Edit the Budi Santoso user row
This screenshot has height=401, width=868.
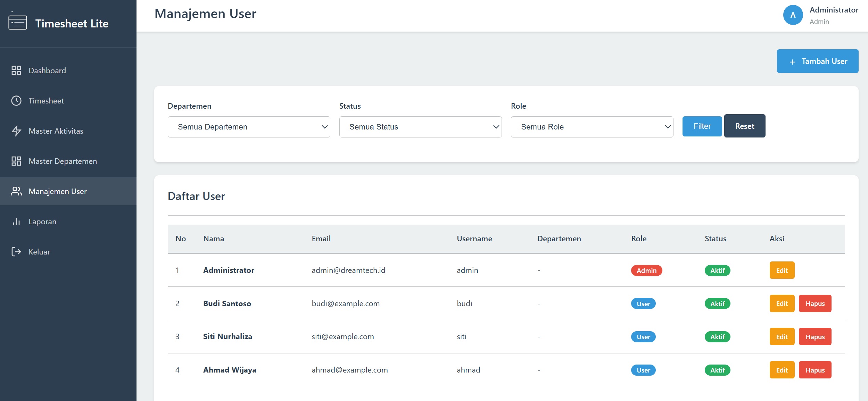(x=782, y=303)
